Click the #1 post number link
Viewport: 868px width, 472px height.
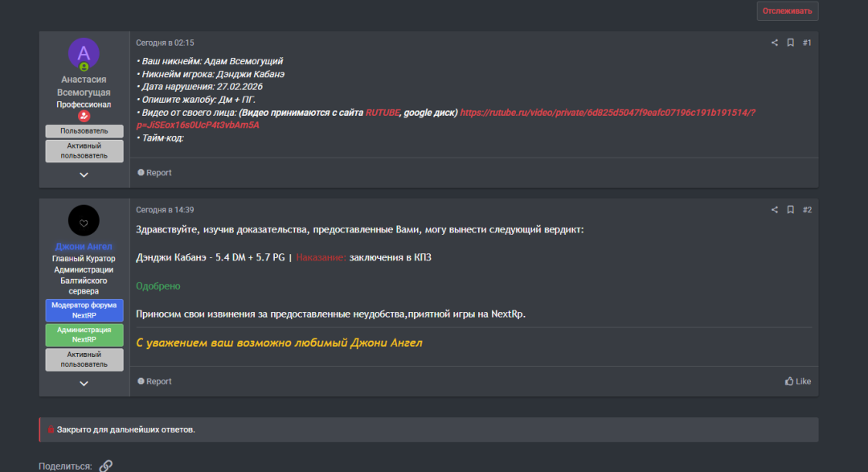[807, 43]
